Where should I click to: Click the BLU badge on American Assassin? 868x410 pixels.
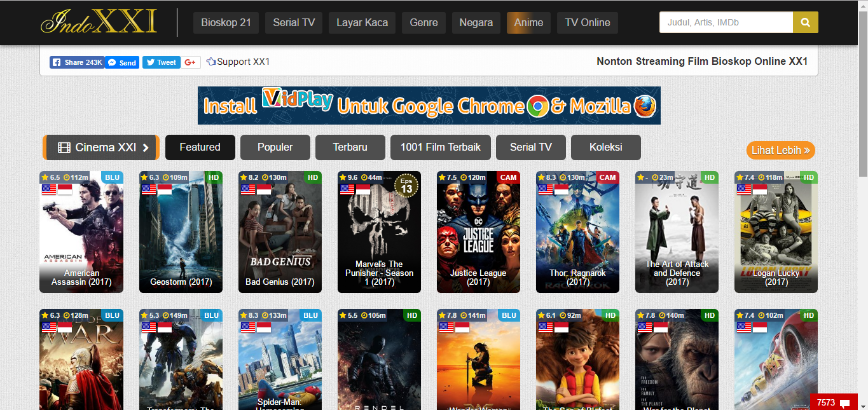pos(112,177)
